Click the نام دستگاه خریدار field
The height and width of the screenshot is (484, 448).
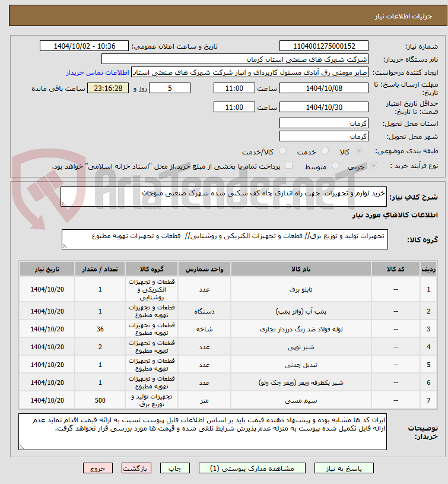pos(234,59)
